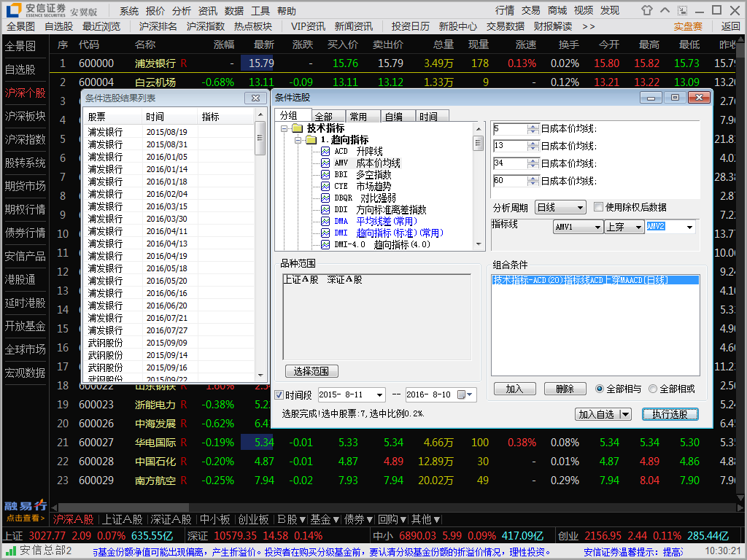The width and height of the screenshot is (747, 560).
Task: Click the signal strength icon in status bar
Action: 12,551
